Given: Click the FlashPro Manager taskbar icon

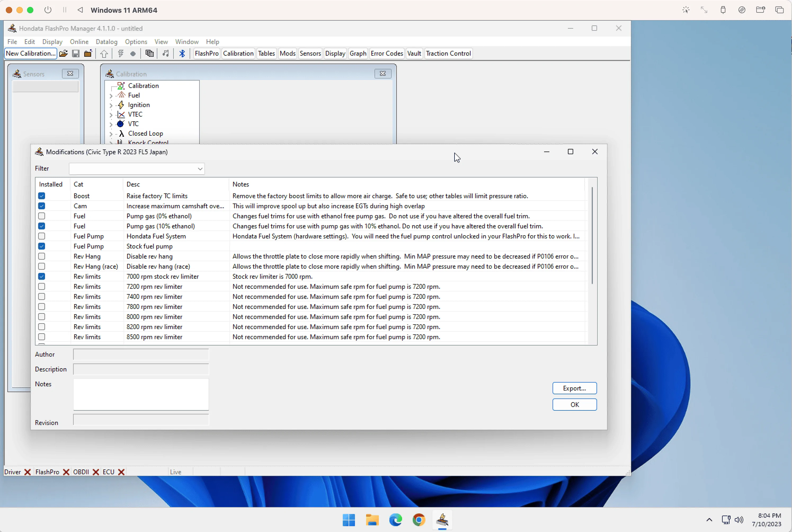Looking at the screenshot, I should pos(442,520).
